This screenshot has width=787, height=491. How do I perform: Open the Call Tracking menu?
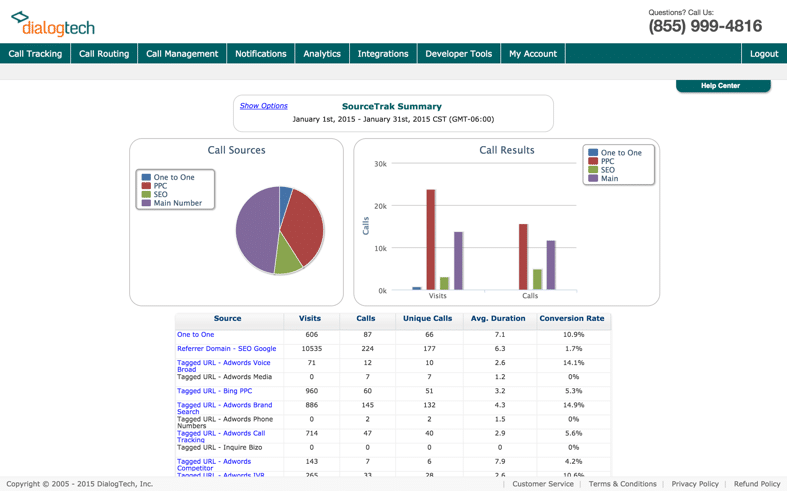coord(35,54)
